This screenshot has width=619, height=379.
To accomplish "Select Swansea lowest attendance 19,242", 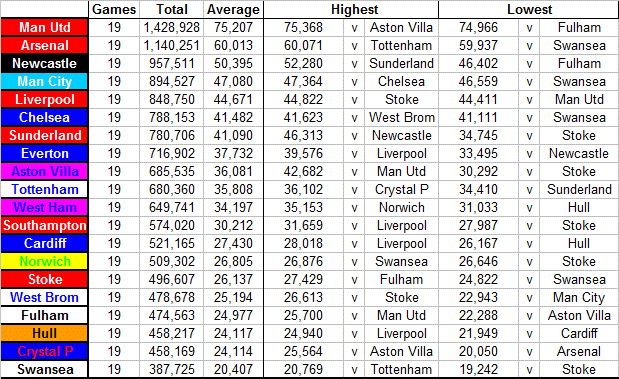I will click(x=478, y=370).
